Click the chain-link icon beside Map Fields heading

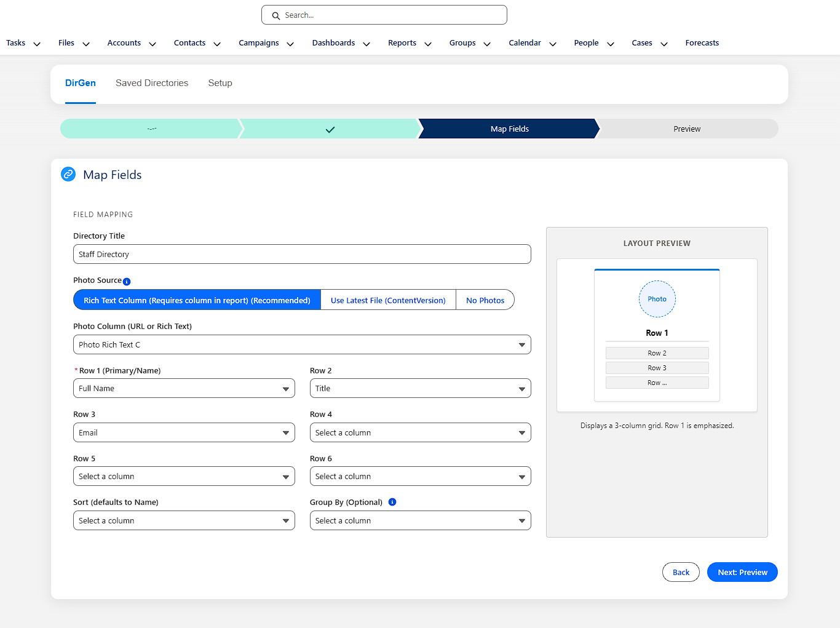68,174
